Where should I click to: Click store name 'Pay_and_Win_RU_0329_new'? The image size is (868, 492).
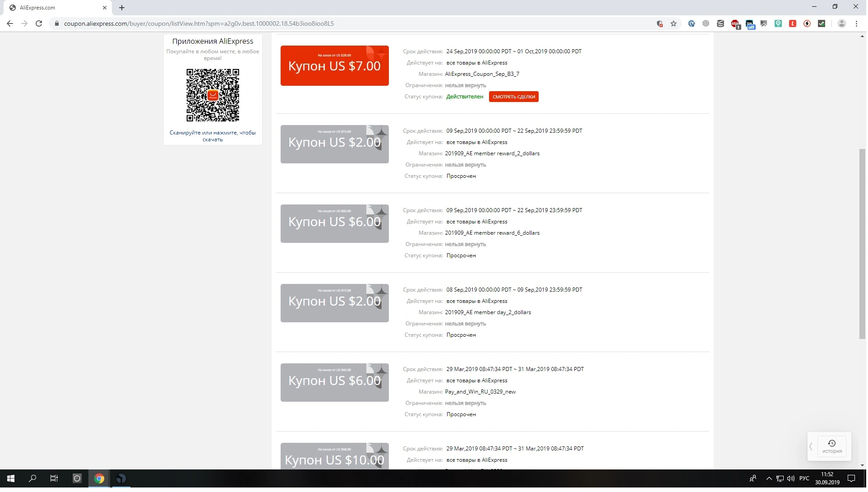[480, 392]
